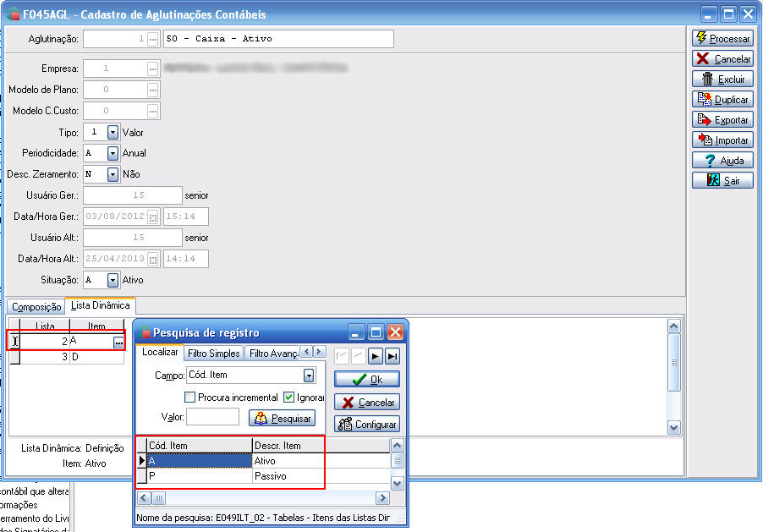Viewport: 763px width, 532px height.
Task: Click the Excluir trash button
Action: coord(722,79)
